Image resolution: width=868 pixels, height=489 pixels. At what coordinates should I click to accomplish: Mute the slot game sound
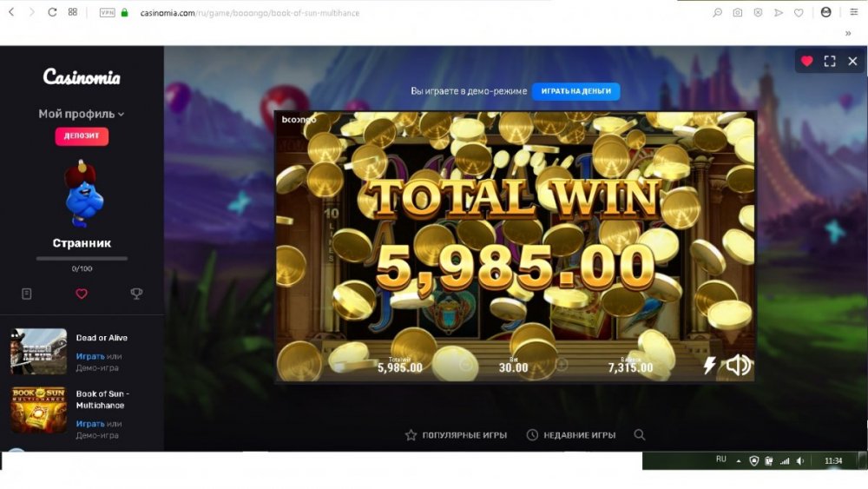[x=738, y=365]
